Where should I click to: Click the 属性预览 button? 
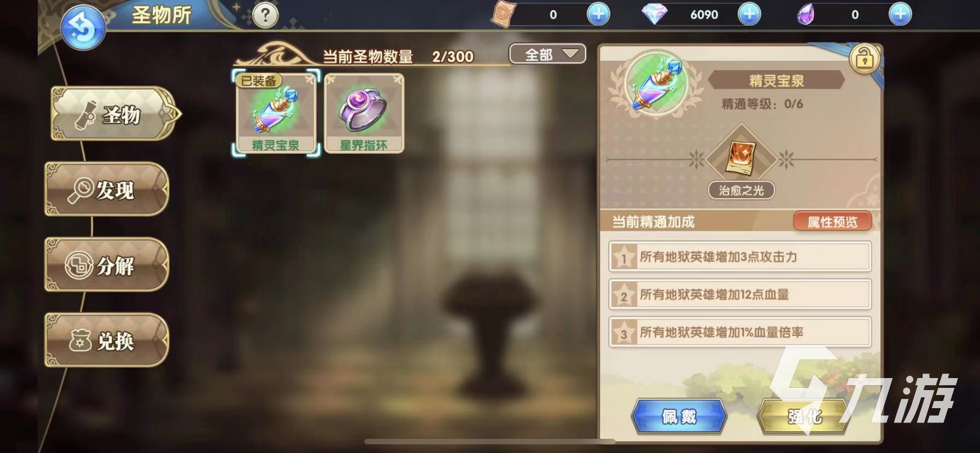(x=832, y=222)
